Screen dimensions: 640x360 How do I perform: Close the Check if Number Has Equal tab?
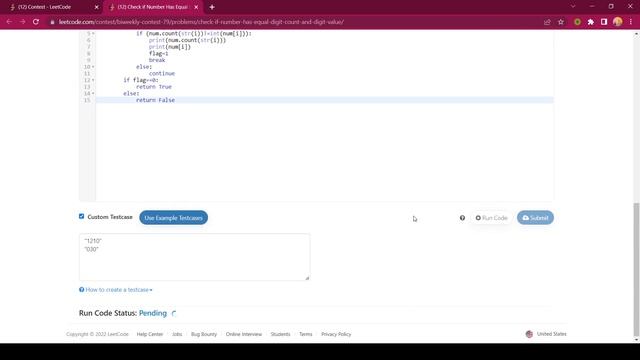point(196,7)
